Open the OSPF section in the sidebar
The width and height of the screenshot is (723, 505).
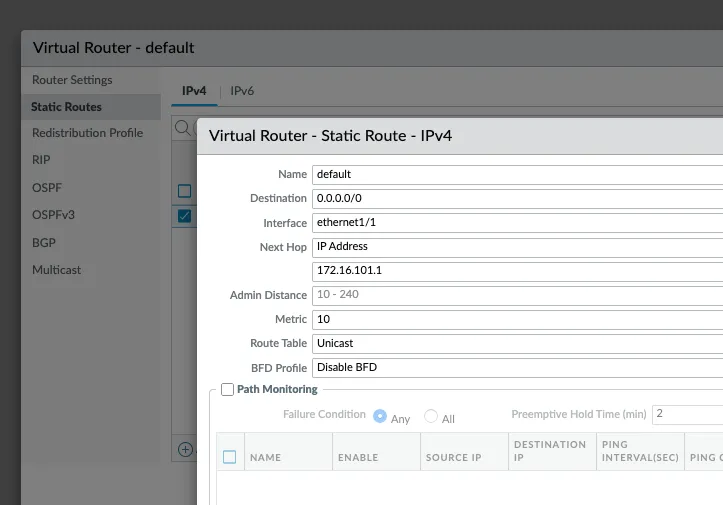point(47,188)
